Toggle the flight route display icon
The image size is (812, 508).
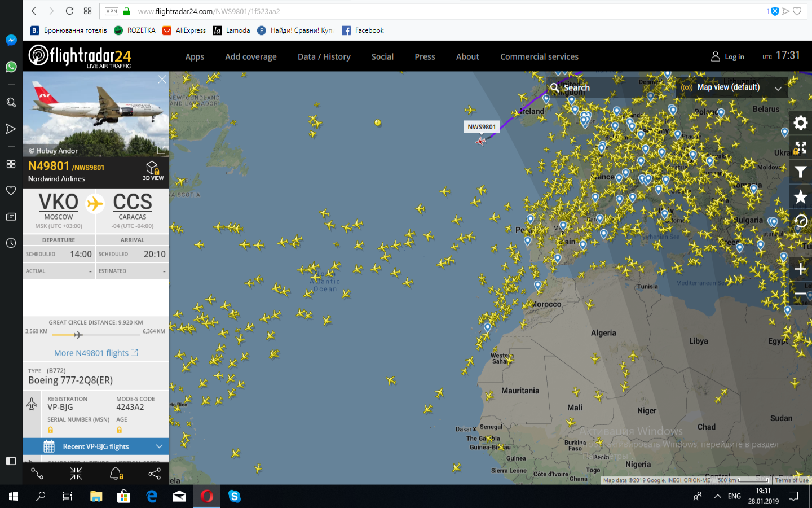point(37,474)
